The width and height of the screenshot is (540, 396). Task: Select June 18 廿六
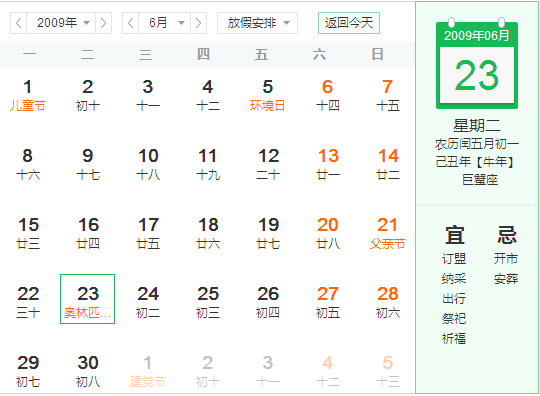(x=208, y=233)
